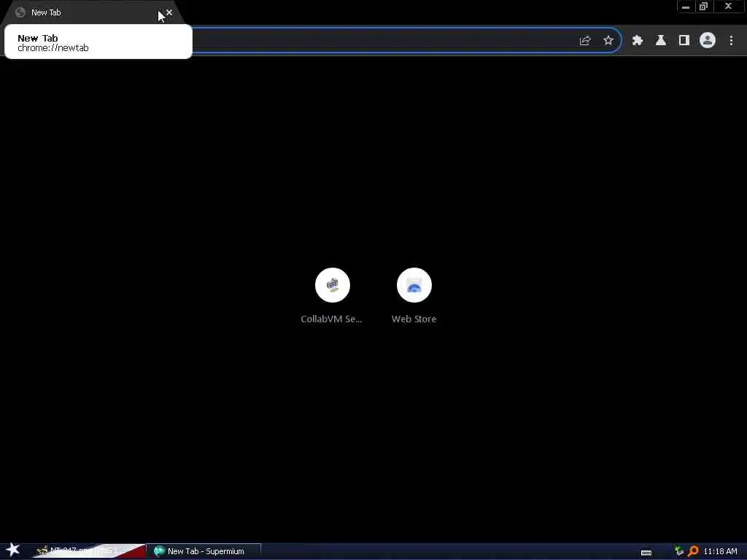The width and height of the screenshot is (747, 560).
Task: Click the magnifier tray icon
Action: pyautogui.click(x=693, y=551)
